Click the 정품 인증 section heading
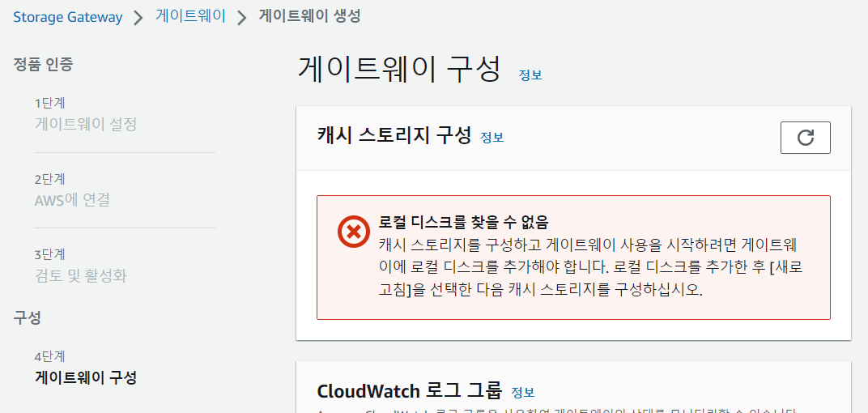This screenshot has height=413, width=868. click(43, 65)
